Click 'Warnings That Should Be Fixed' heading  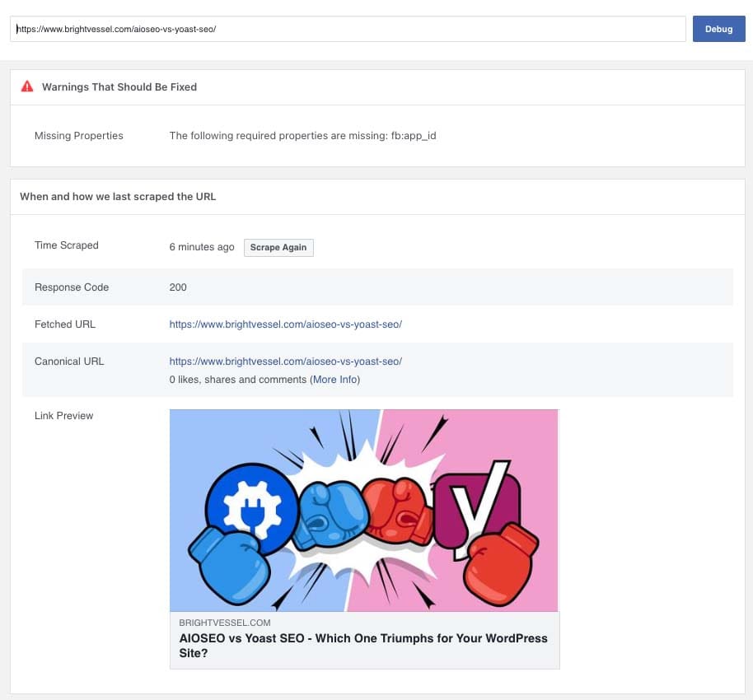(x=119, y=87)
